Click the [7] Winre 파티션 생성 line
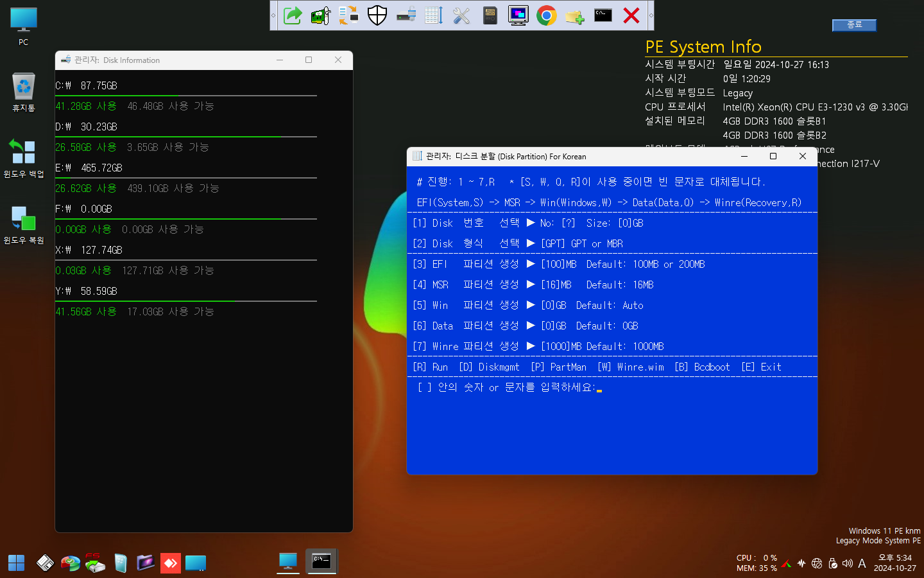Screen dimensions: 924x578 (x=538, y=346)
